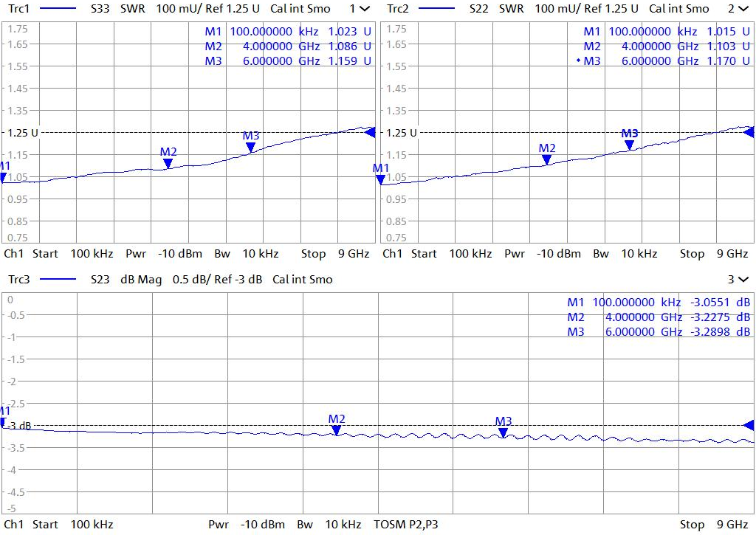Select the Trc1 trace label
Image resolution: width=756 pixels, height=535 pixels.
(18, 9)
